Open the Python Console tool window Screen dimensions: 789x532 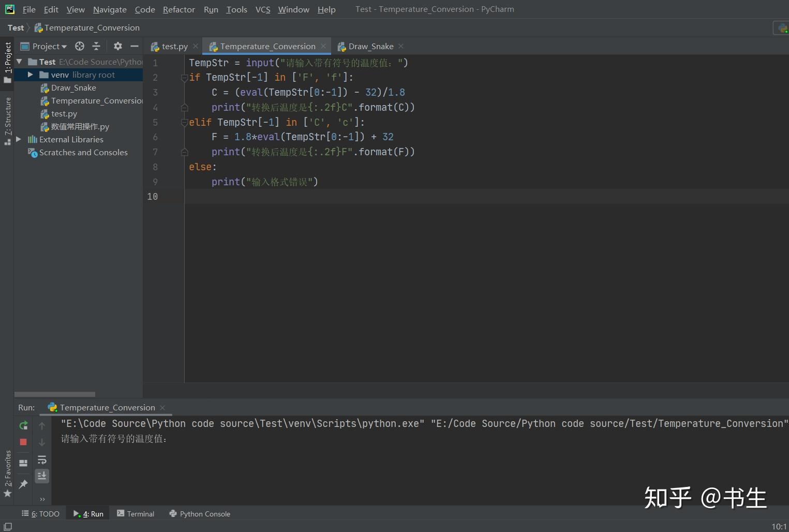coord(205,513)
